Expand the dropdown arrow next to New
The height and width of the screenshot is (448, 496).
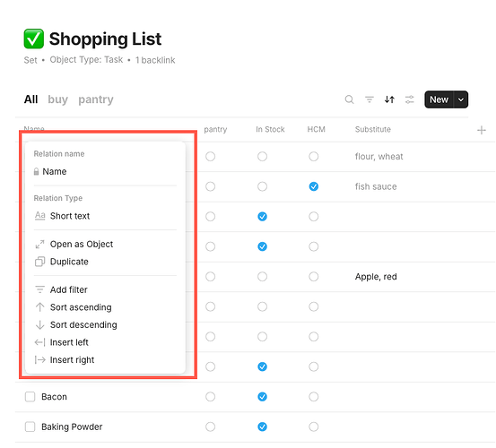(461, 99)
